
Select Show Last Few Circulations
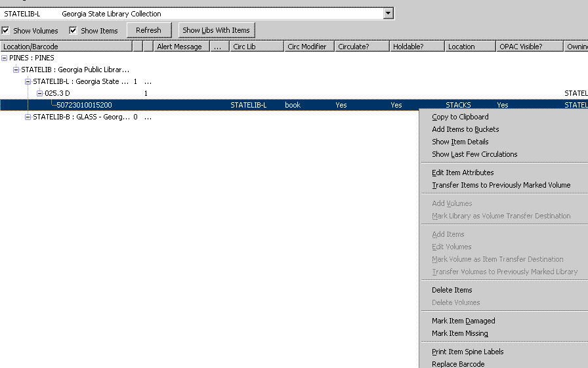[474, 154]
